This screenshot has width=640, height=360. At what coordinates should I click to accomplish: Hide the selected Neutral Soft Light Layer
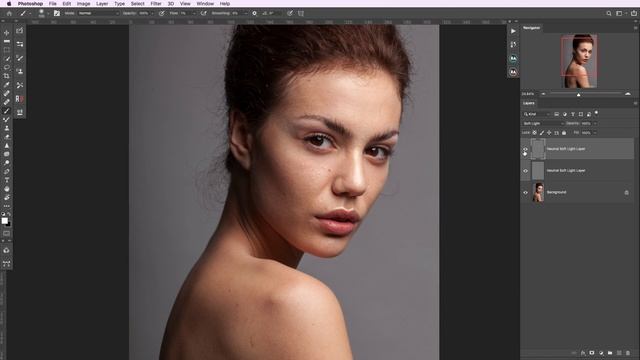click(x=525, y=149)
